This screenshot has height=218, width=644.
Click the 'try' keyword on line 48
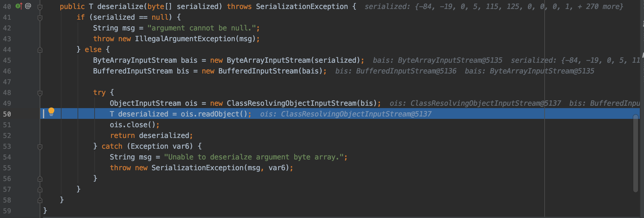(x=99, y=93)
